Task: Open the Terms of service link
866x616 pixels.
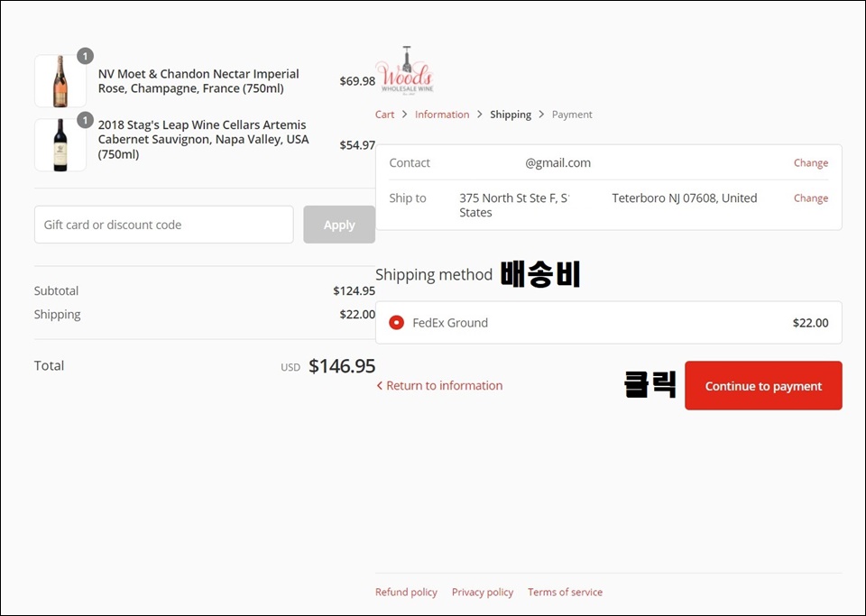Action: [x=565, y=592]
